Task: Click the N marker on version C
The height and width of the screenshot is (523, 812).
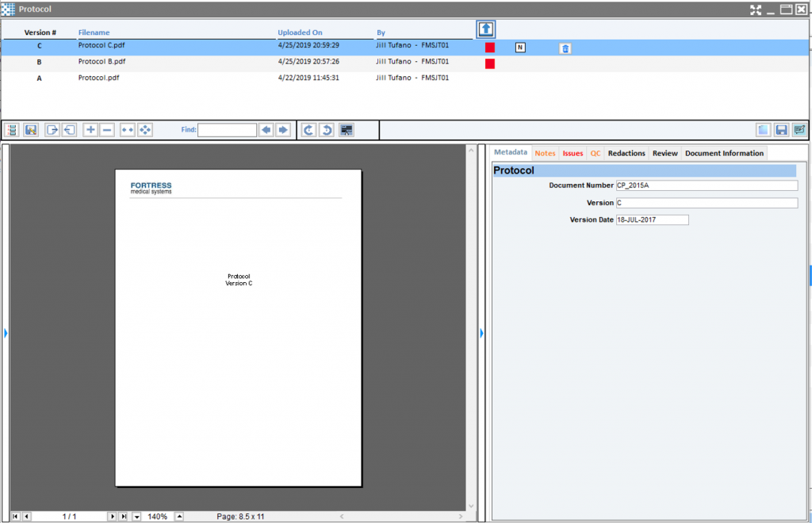Action: pos(520,48)
